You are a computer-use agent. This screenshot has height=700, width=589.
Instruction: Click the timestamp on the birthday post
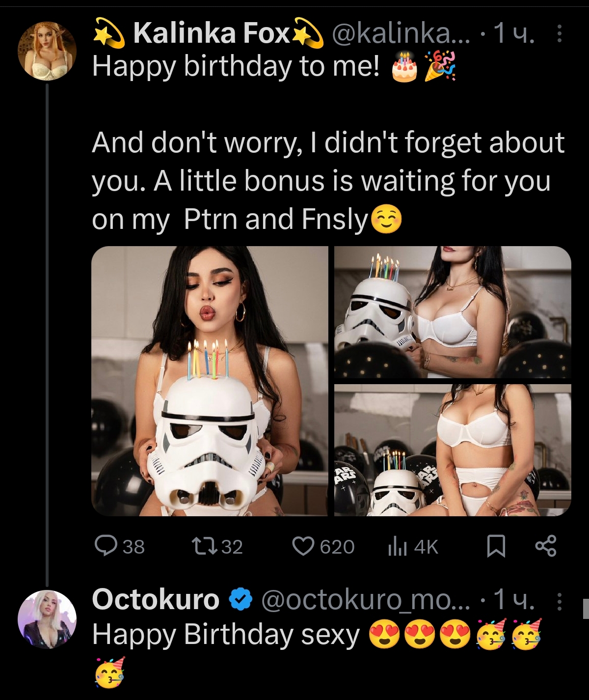[x=514, y=34]
